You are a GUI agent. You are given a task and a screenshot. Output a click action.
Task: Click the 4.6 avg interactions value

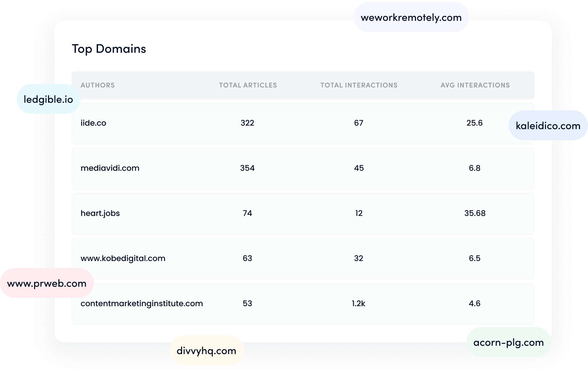[x=475, y=303]
